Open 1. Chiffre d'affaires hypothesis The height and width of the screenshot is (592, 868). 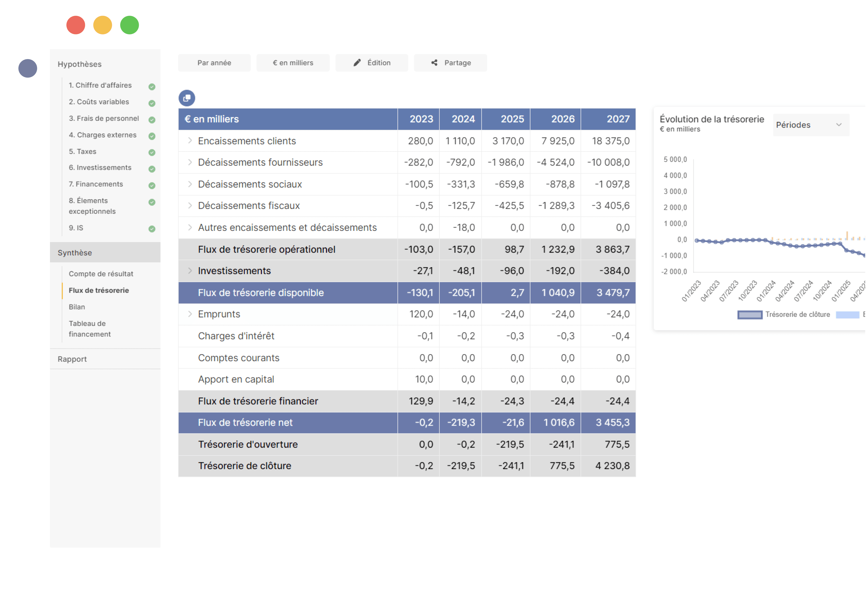(x=100, y=85)
